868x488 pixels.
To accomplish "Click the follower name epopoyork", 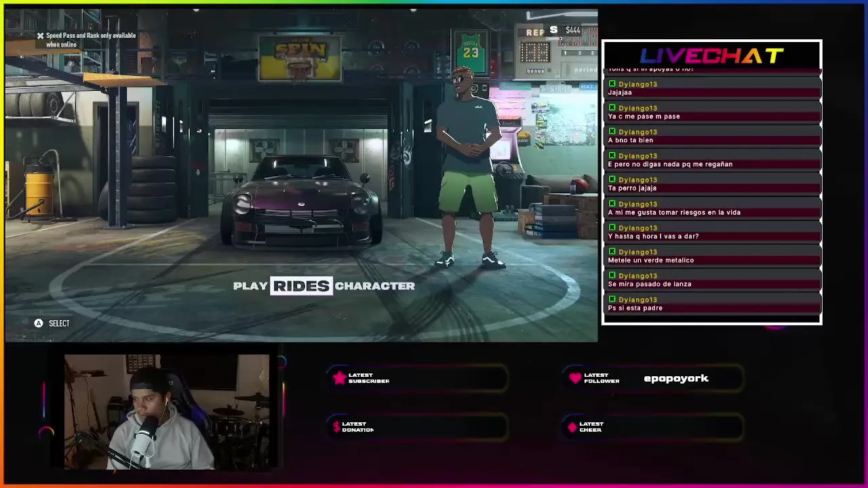I will (x=676, y=378).
